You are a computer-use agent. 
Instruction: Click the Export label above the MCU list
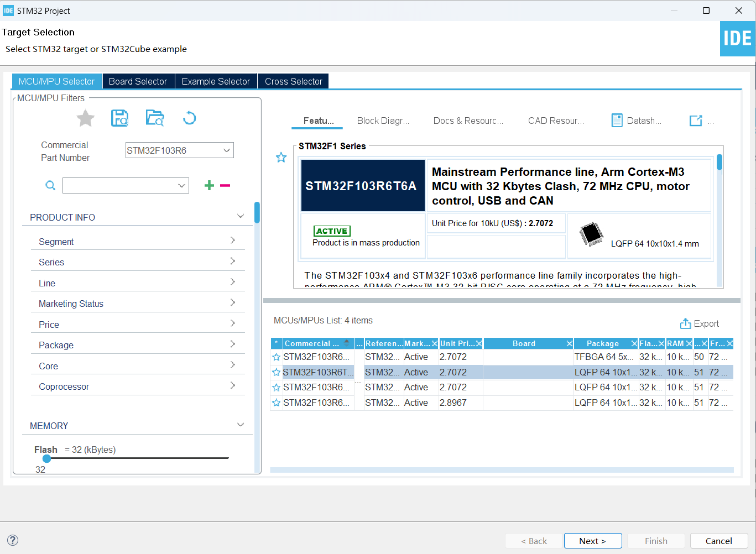[x=706, y=324]
